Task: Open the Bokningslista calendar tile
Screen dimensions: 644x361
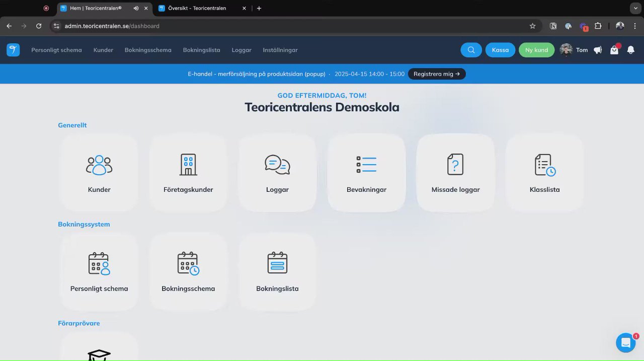Action: (277, 272)
